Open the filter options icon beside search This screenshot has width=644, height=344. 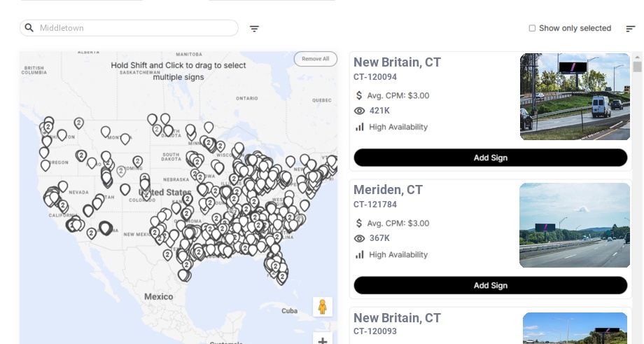[254, 29]
